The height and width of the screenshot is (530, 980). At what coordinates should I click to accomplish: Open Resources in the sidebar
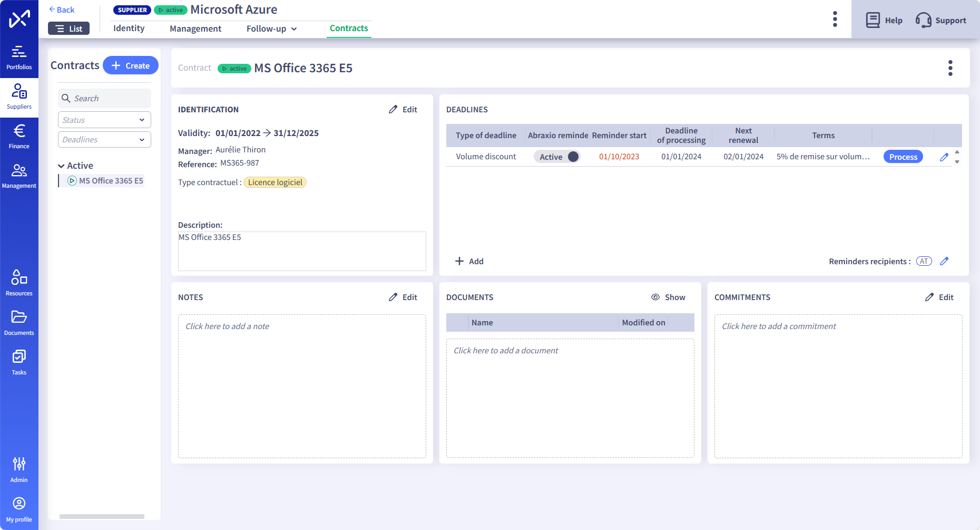click(x=19, y=284)
